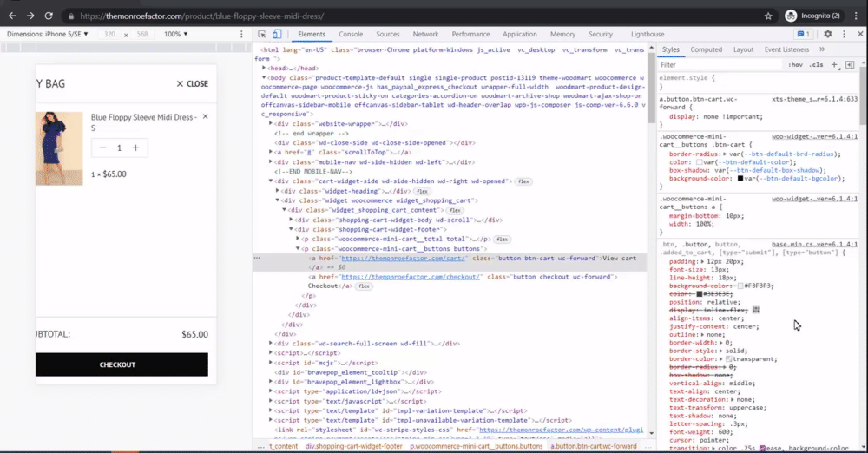Open the DevTools customize kebab menu

click(x=844, y=35)
